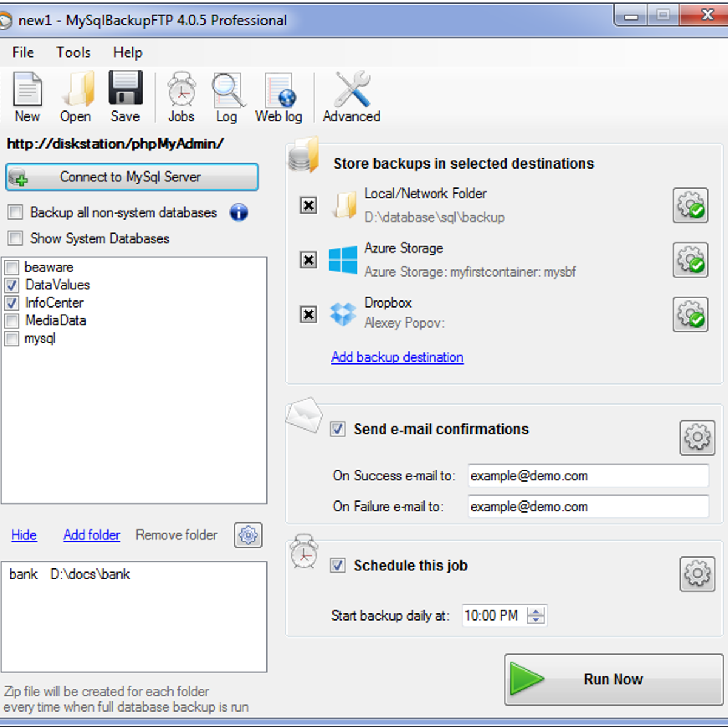728x728 pixels.
Task: Click the database stack destinations icon
Action: point(303,156)
